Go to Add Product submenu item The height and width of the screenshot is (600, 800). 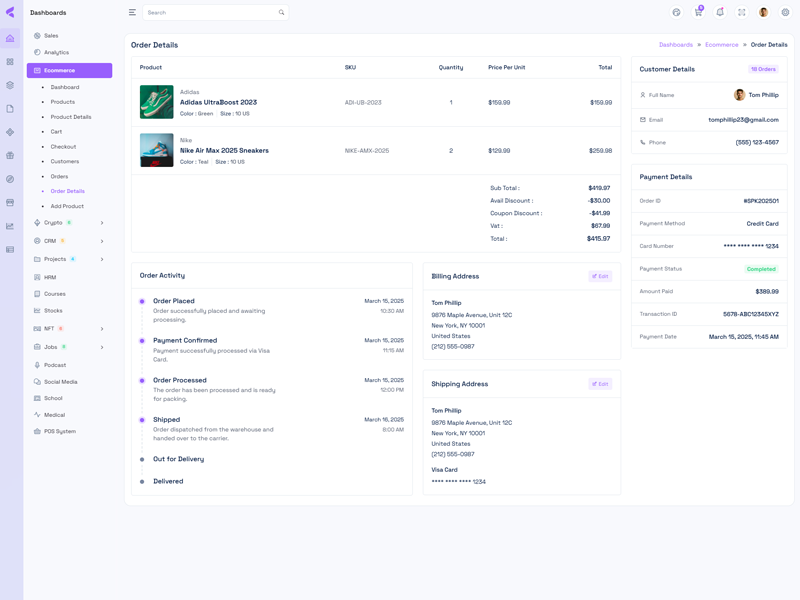67,206
